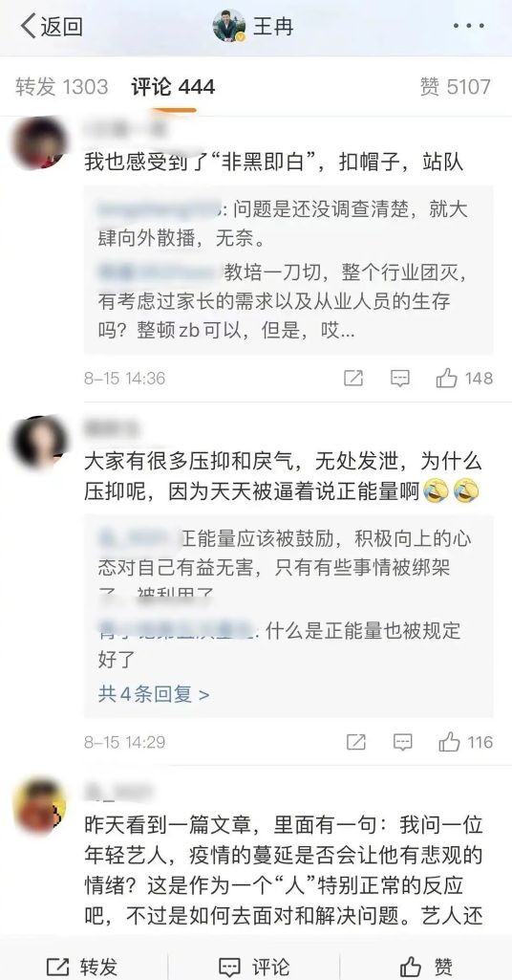This screenshot has height=980, width=512.
Task: Reply to the 8-15 14:29 comment via bubble icon
Action: pyautogui.click(x=403, y=742)
